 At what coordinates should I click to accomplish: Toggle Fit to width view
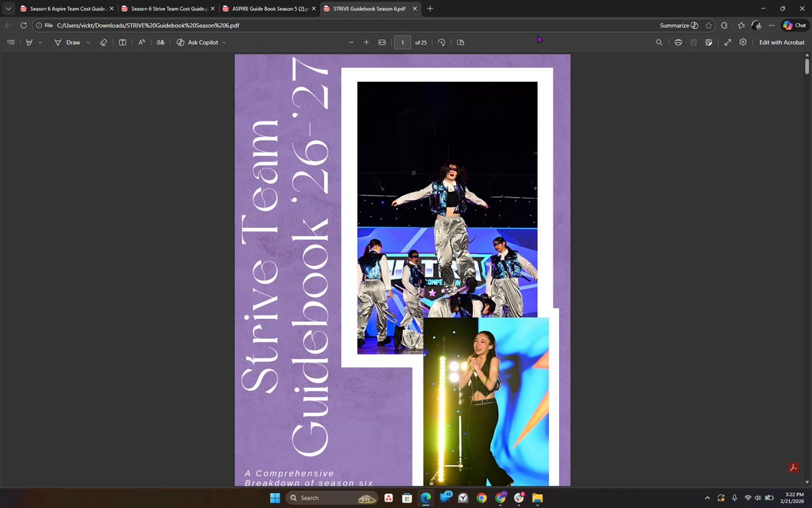382,42
